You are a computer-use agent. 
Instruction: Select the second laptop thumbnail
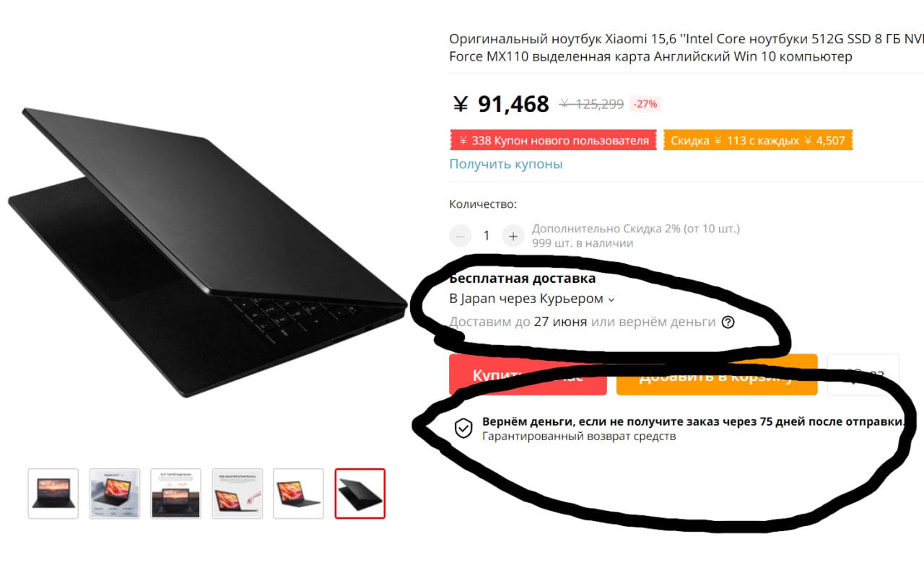(x=115, y=494)
